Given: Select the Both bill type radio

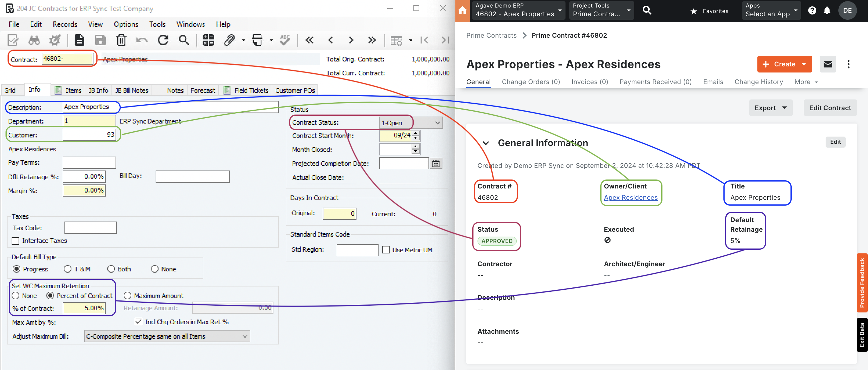Looking at the screenshot, I should [x=111, y=269].
